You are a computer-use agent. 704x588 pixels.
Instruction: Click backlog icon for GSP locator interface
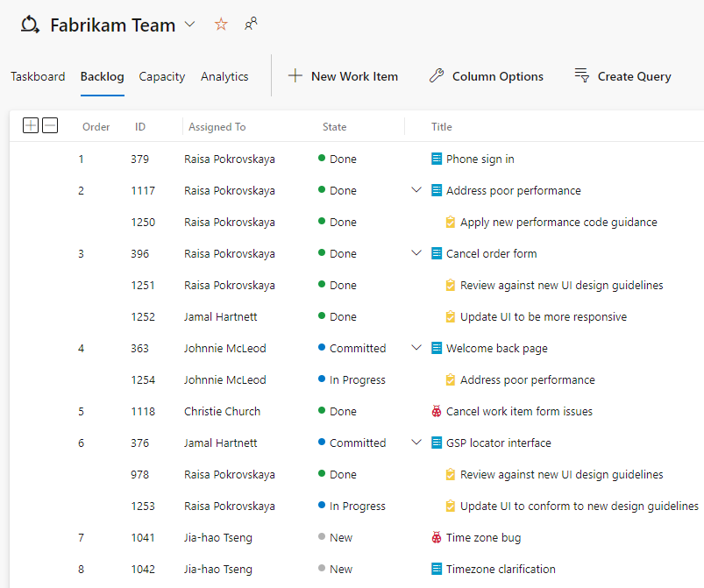[437, 443]
